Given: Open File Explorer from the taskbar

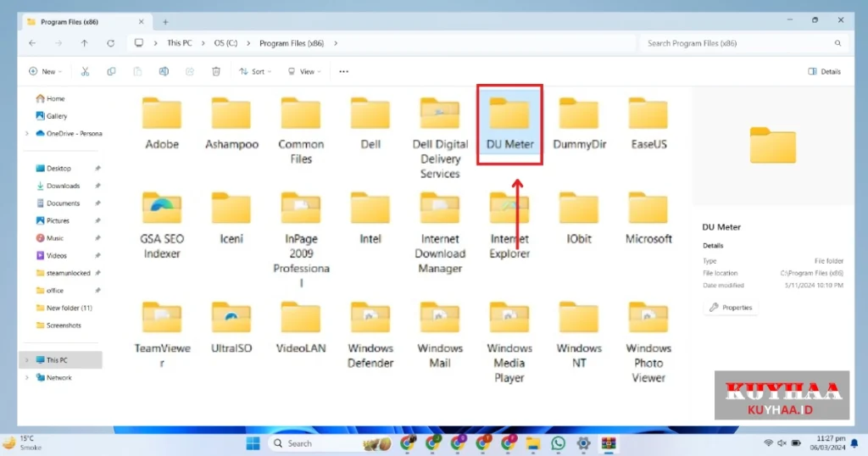Looking at the screenshot, I should (532, 443).
